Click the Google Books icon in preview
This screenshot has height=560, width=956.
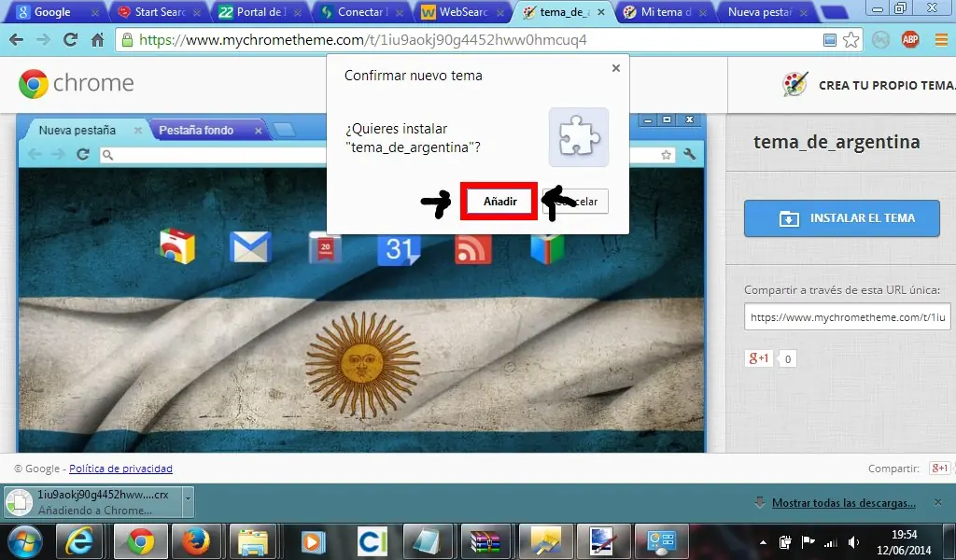547,248
